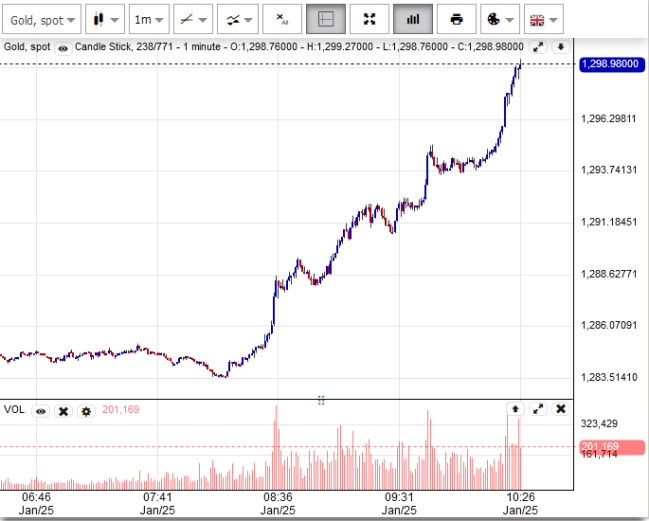This screenshot has width=649, height=521.
Task: Close the VOL pane with right-side X
Action: [561, 409]
